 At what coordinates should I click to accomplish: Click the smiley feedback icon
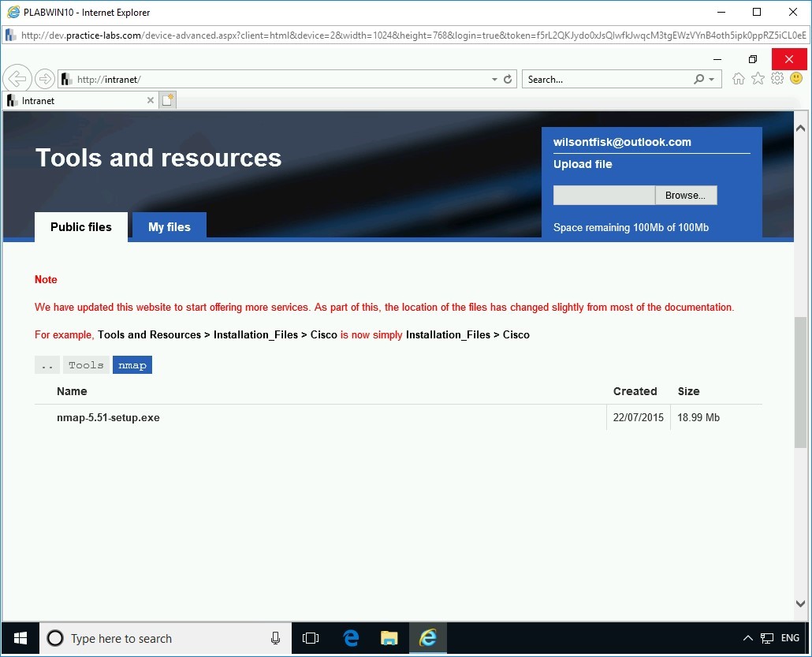[x=796, y=78]
